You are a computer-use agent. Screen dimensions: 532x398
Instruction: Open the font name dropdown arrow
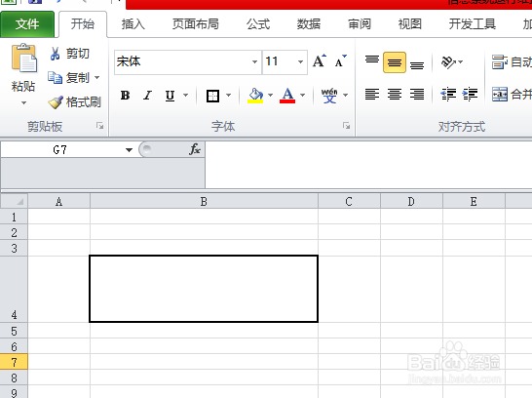pyautogui.click(x=254, y=61)
